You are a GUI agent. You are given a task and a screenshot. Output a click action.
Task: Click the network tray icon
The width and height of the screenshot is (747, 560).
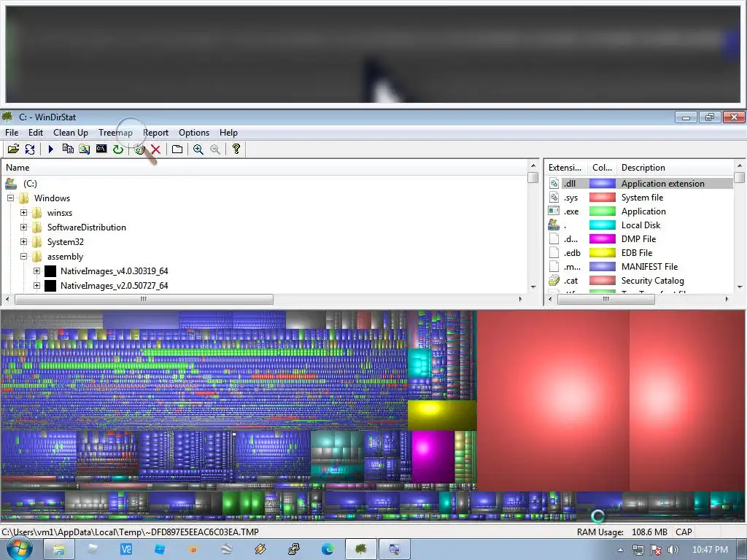click(x=638, y=550)
